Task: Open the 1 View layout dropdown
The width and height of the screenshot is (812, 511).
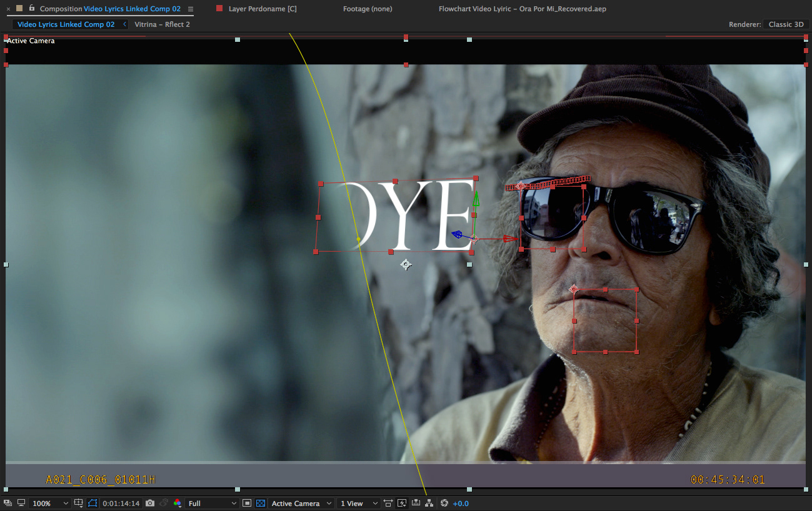Action: tap(358, 504)
